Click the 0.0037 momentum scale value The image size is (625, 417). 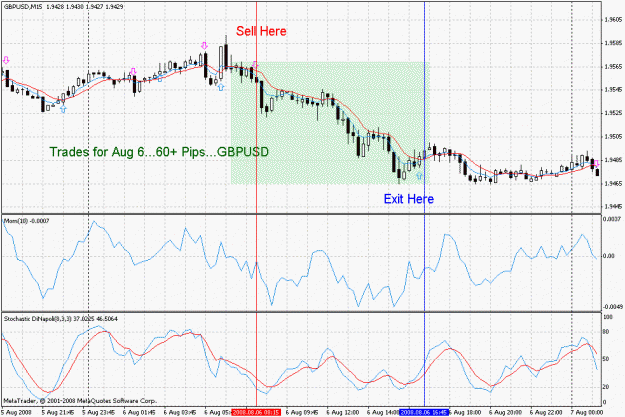pos(612,219)
